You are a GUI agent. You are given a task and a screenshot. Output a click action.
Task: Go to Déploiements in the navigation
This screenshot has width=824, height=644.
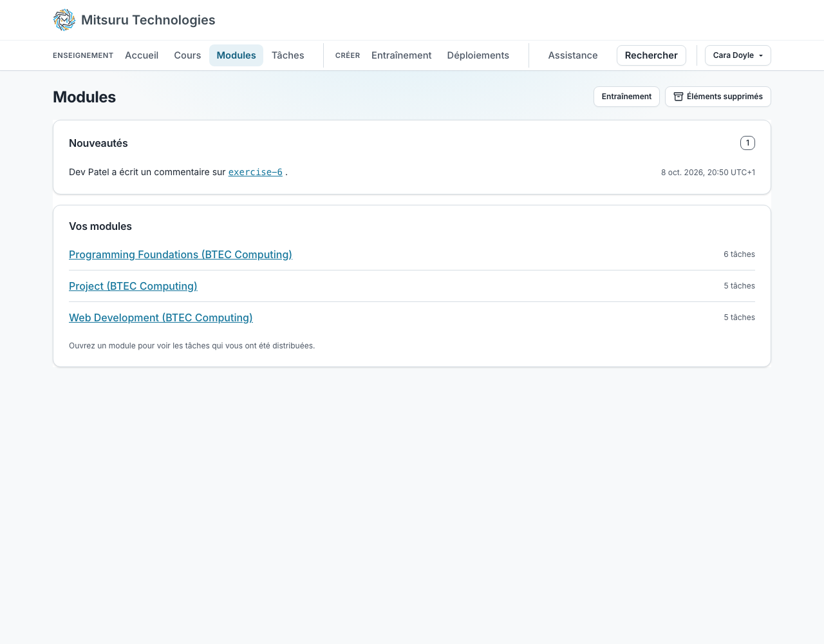[x=478, y=55]
